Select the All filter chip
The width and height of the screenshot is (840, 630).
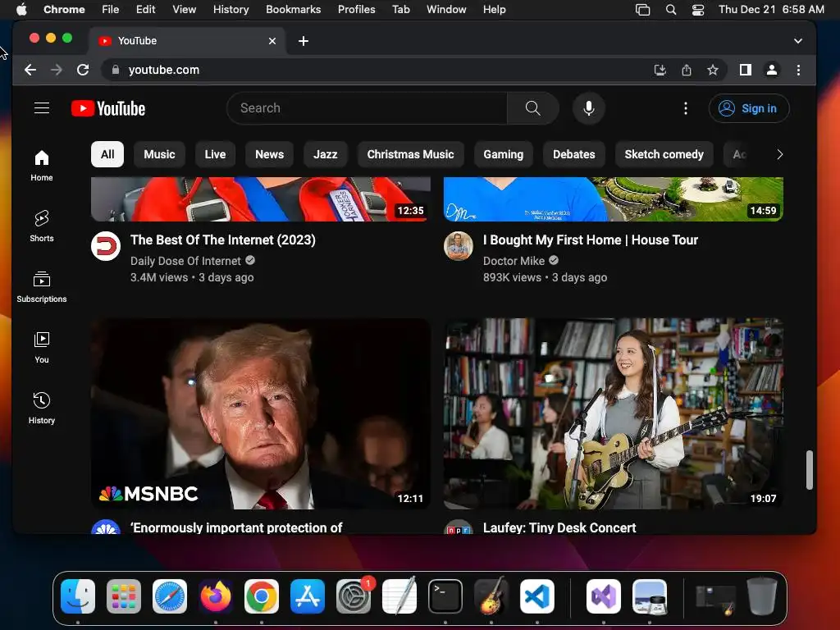point(107,154)
